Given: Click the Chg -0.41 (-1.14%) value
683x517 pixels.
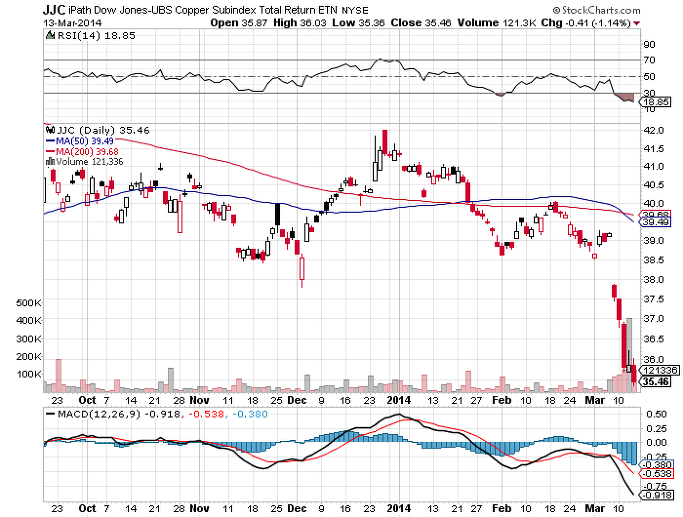Looking at the screenshot, I should coord(586,23).
